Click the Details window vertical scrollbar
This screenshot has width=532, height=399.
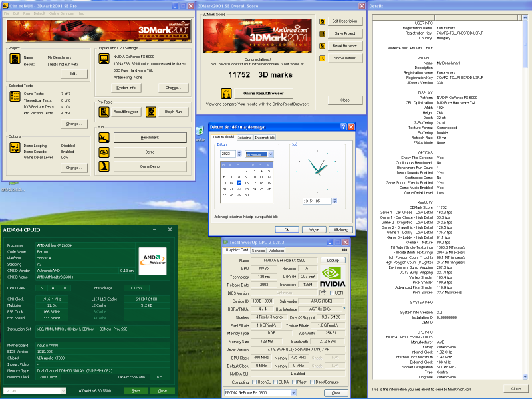(525, 197)
